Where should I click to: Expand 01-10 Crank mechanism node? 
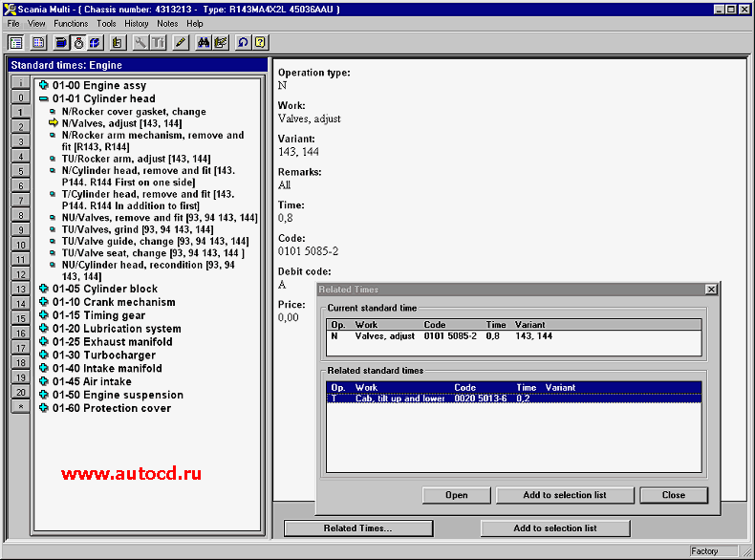44,302
